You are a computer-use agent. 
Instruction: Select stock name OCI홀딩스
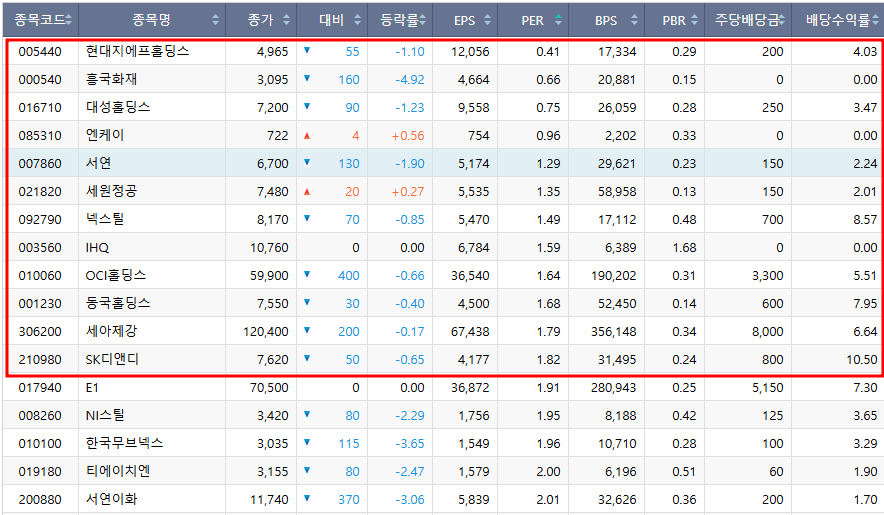click(116, 275)
